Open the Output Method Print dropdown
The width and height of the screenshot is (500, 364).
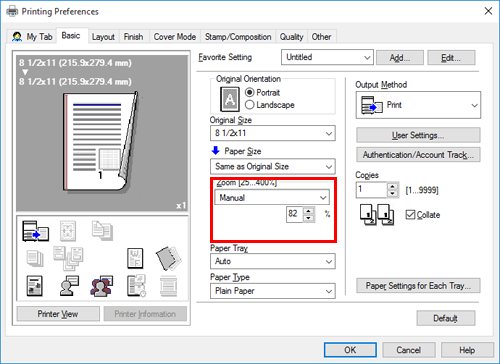click(418, 105)
